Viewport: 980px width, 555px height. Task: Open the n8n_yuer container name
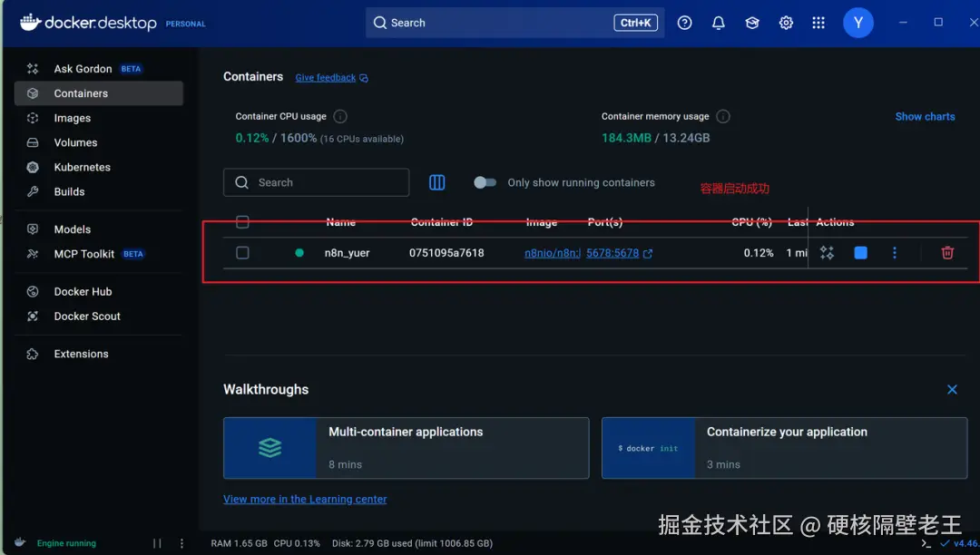coord(347,253)
